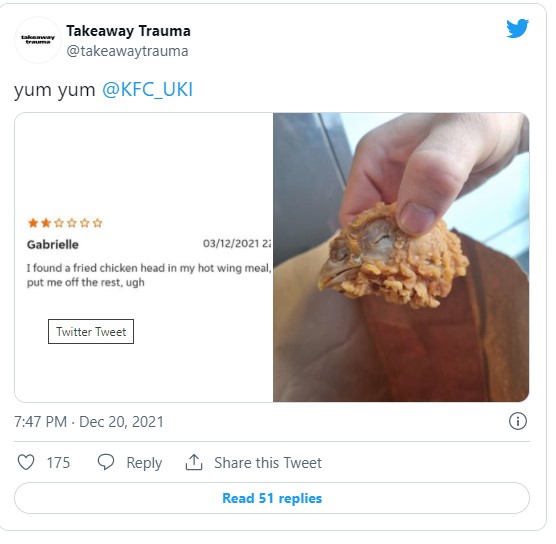Like the tweet with the heart icon
The width and height of the screenshot is (556, 544).
click(x=26, y=462)
